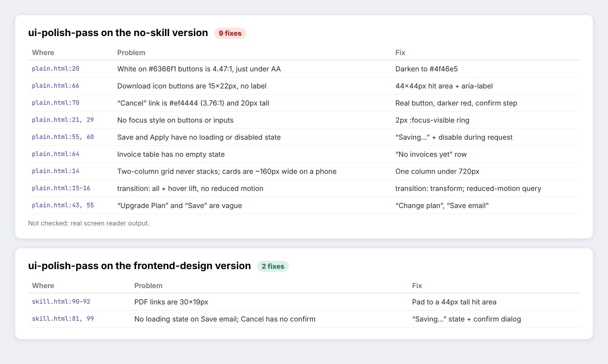
Task: Open the plain.html:64 file reference
Action: click(x=55, y=154)
